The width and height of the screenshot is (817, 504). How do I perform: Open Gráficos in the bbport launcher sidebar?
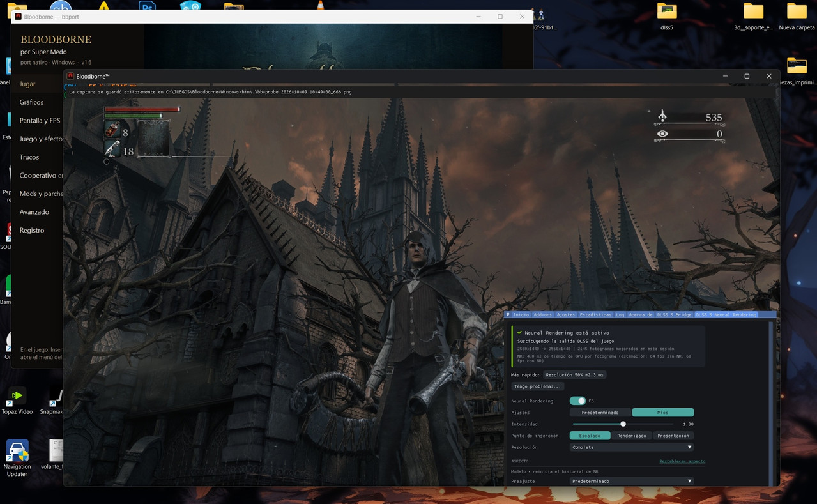[31, 102]
